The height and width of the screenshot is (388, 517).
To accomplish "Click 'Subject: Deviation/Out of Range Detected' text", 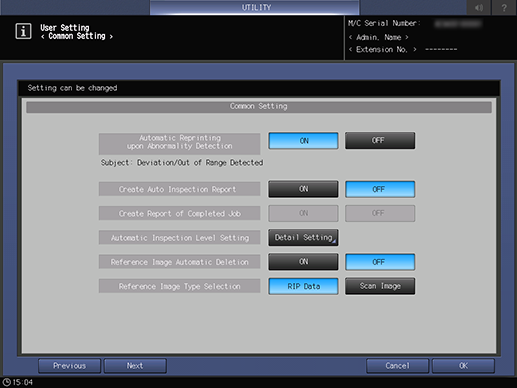I will click(x=182, y=163).
